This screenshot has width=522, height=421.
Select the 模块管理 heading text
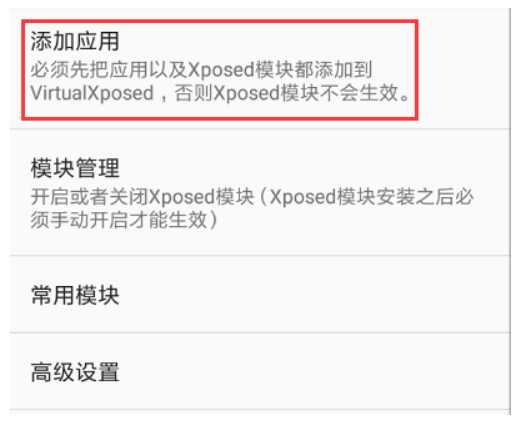[x=75, y=168]
